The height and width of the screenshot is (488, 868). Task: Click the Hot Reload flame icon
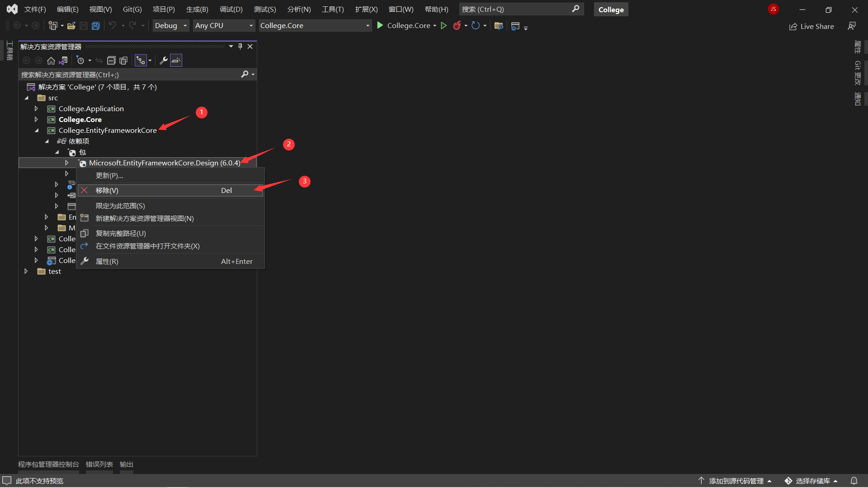click(x=457, y=26)
